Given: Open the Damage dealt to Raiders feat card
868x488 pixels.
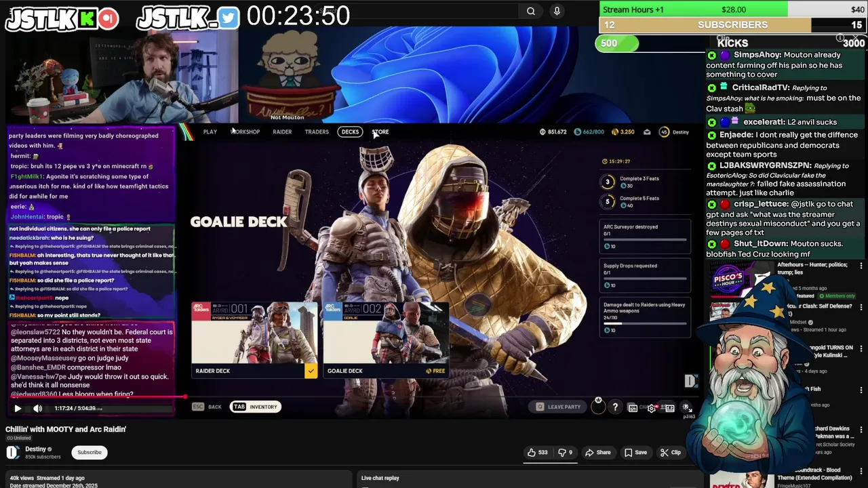Looking at the screenshot, I should coord(646,317).
